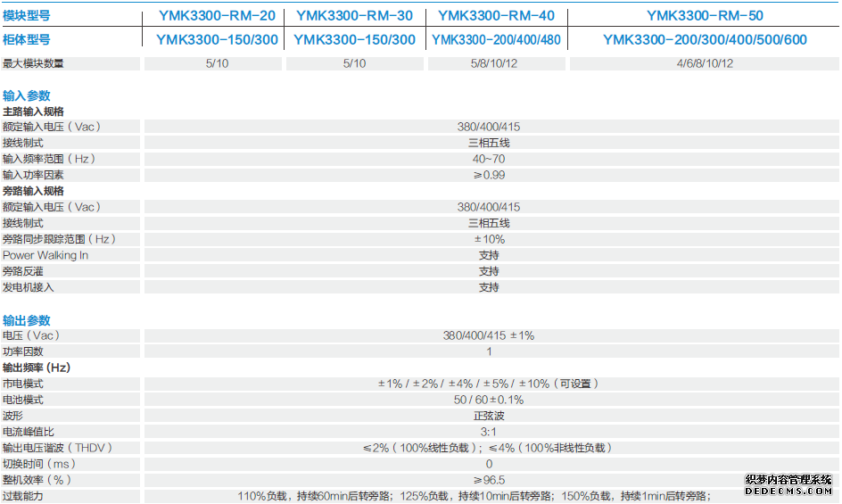842x504 pixels.
Task: Select the YMK3300-200/300/400/500/600 cabinet model cell
Action: click(x=705, y=39)
